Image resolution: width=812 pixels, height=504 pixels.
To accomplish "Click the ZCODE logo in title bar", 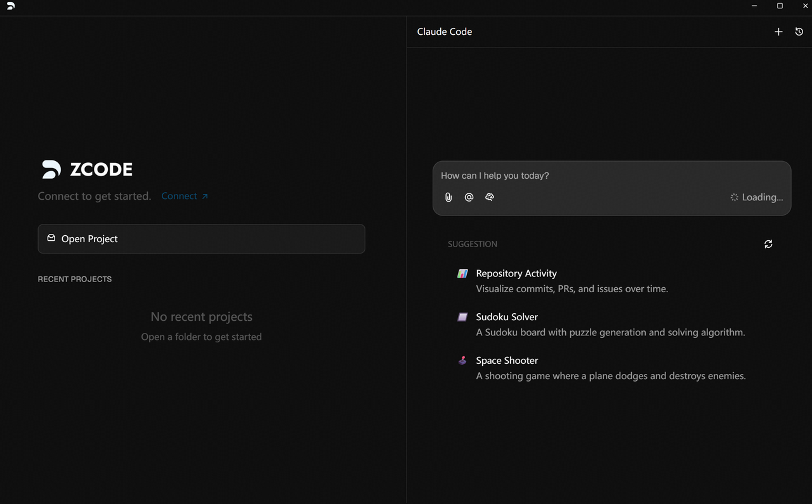I will (x=10, y=6).
